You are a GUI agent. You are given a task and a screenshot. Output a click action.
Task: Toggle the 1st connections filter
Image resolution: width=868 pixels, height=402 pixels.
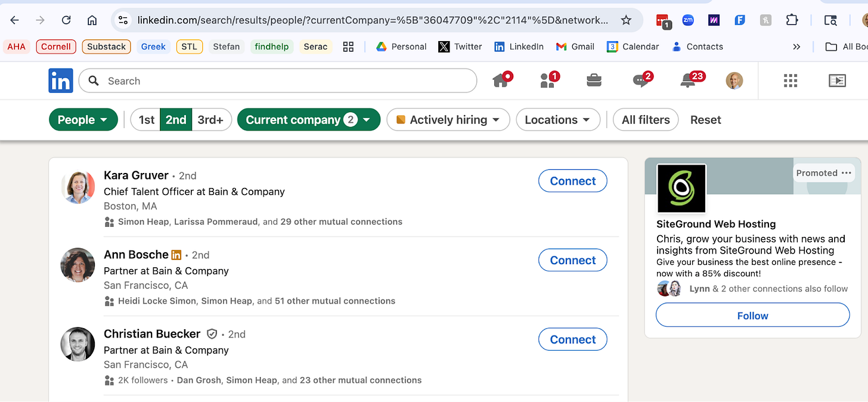[x=146, y=120]
